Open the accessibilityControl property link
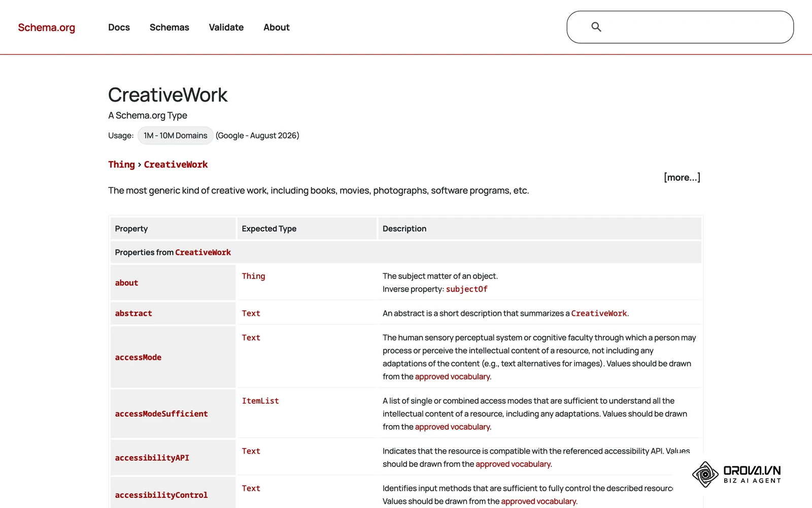 click(161, 495)
